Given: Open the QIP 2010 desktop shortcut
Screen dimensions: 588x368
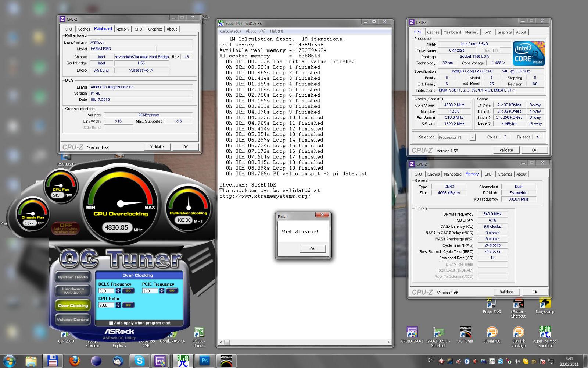Looking at the screenshot, I should pos(66,337).
